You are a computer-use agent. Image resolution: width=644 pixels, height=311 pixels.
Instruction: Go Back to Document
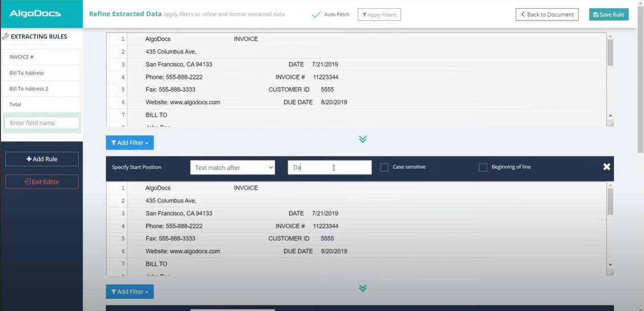547,14
